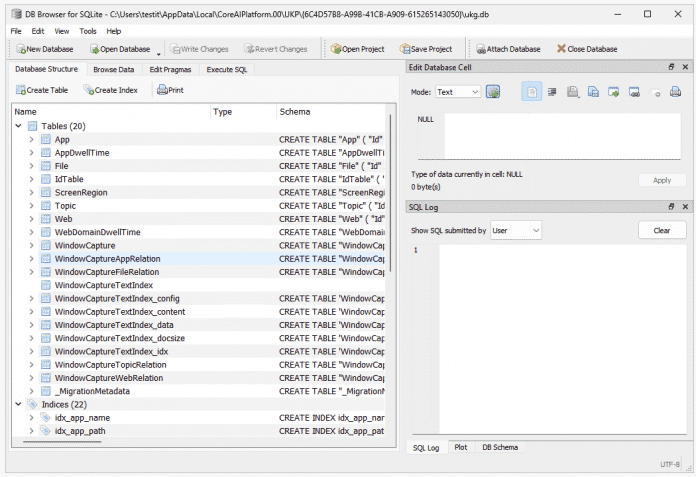The width and height of the screenshot is (696, 477).
Task: Select the WindowCaptureAppRelation table row
Action: pos(198,259)
